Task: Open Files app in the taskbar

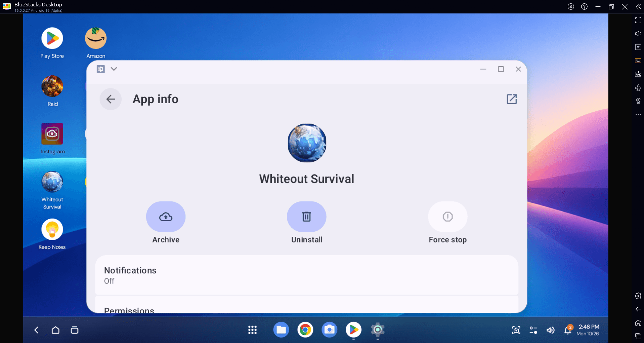Action: point(281,330)
